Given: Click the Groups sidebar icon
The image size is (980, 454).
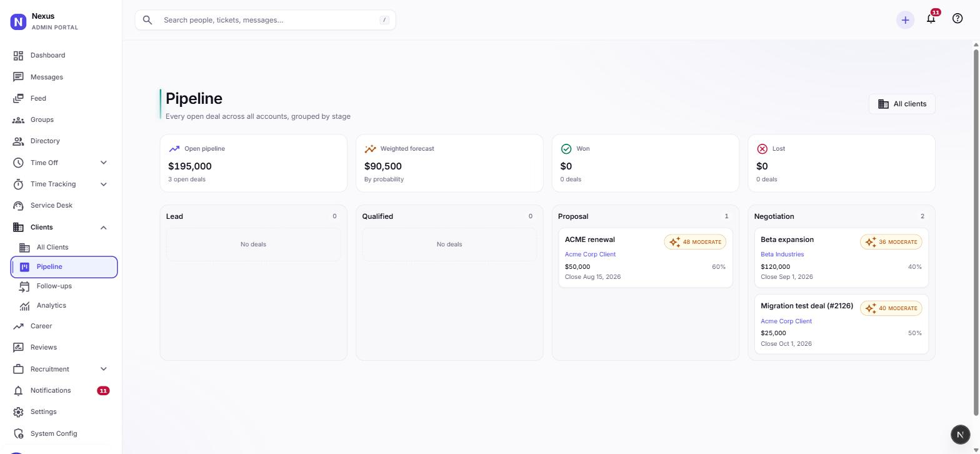Looking at the screenshot, I should pyautogui.click(x=18, y=119).
